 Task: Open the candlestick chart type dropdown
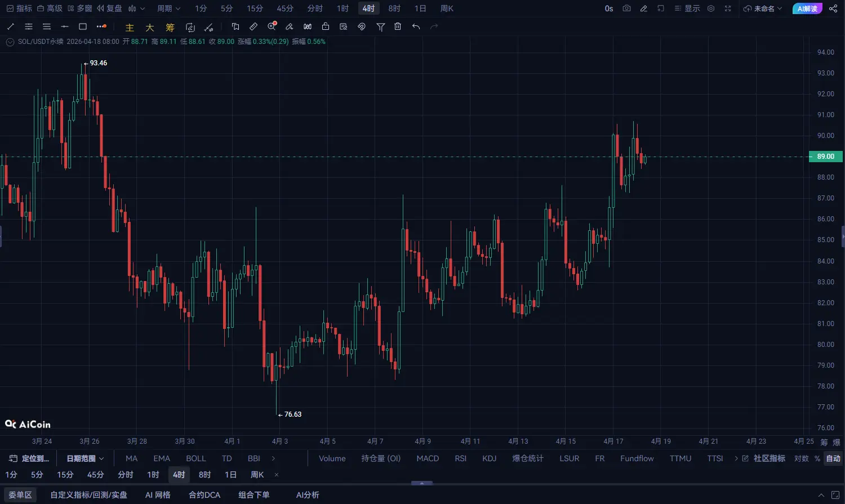click(x=136, y=8)
